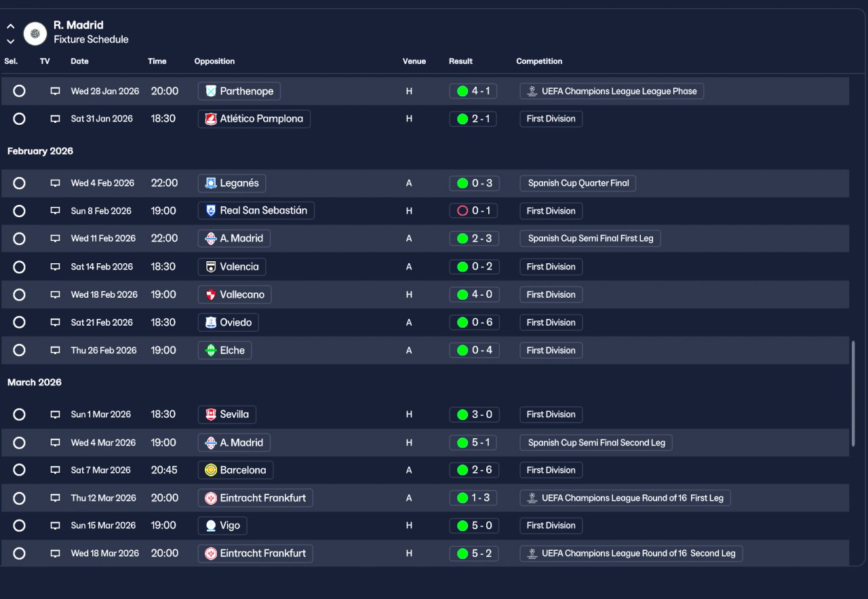Click the up chevron beside R. Madrid
The image size is (868, 599).
[x=11, y=26]
